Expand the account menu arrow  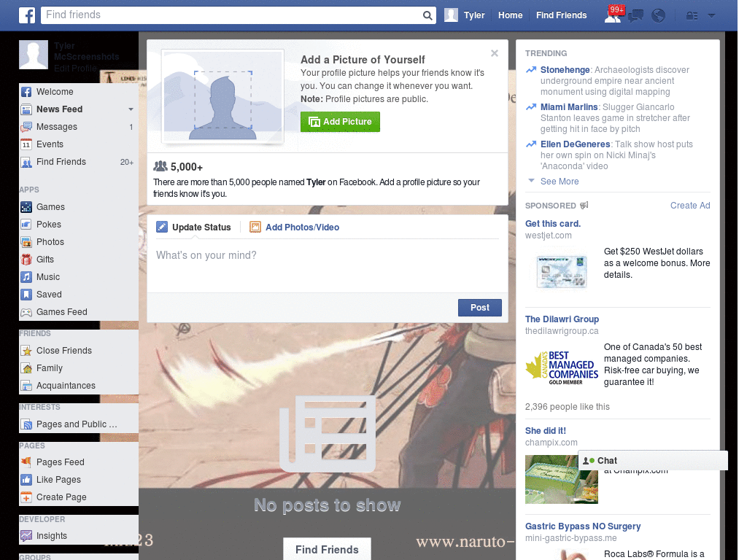pos(711,16)
